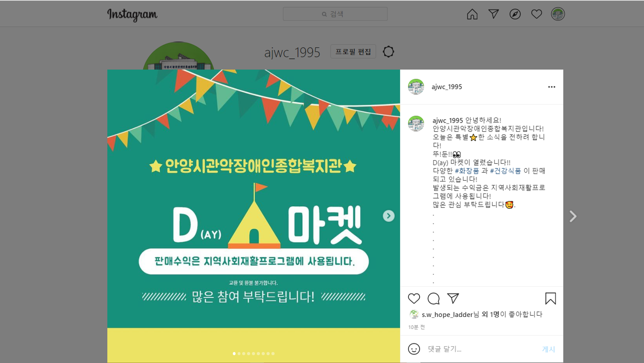The image size is (644, 363).
Task: Save the post with bookmark icon
Action: click(550, 299)
